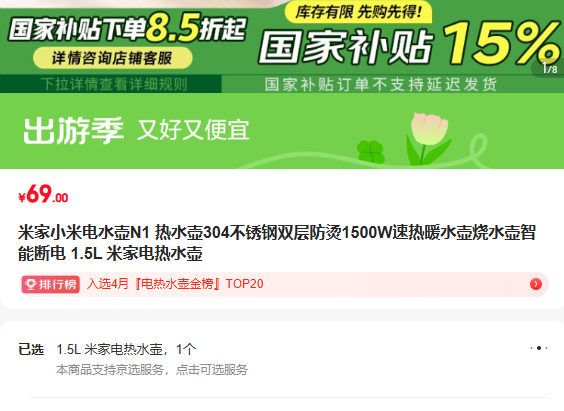Tap 国家补贴订单不支持延迟发货 notice
This screenshot has width=564, height=411.
[381, 85]
